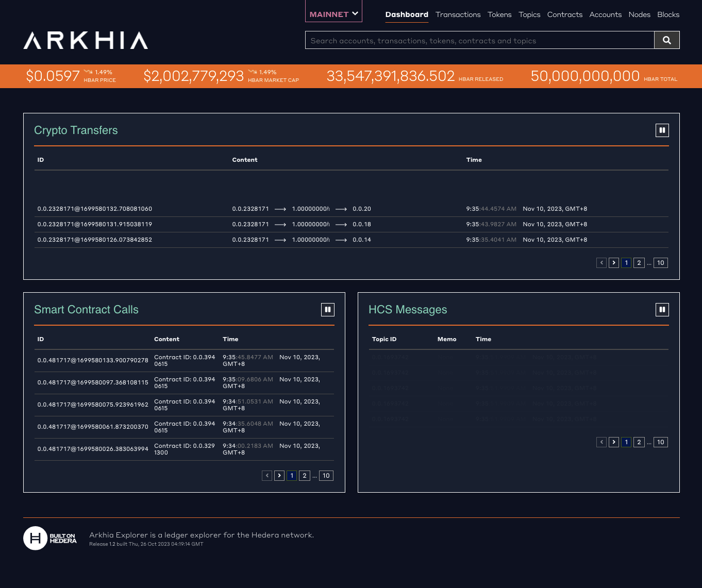The height and width of the screenshot is (588, 702).
Task: Jump to page 10 of Crypto Transfers
Action: click(660, 263)
